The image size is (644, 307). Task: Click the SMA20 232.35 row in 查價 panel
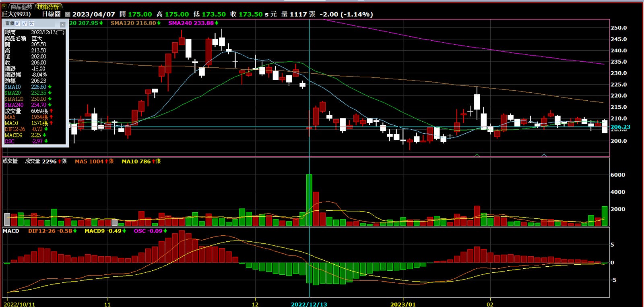coord(34,93)
